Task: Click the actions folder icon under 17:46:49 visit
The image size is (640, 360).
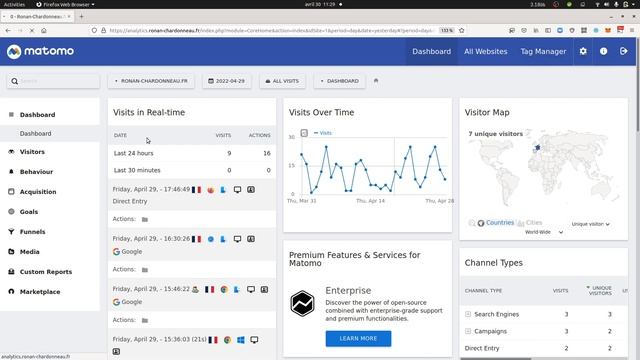Action: pos(145,220)
